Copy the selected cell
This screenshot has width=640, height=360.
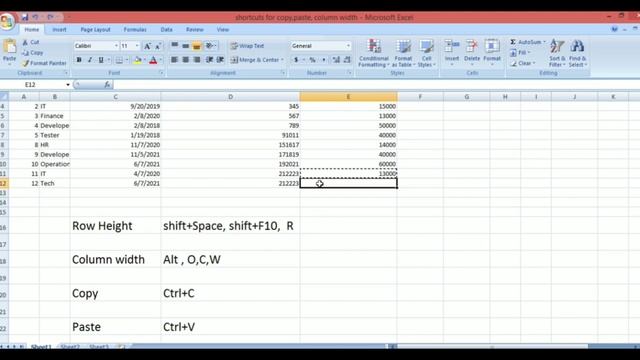coord(33,53)
